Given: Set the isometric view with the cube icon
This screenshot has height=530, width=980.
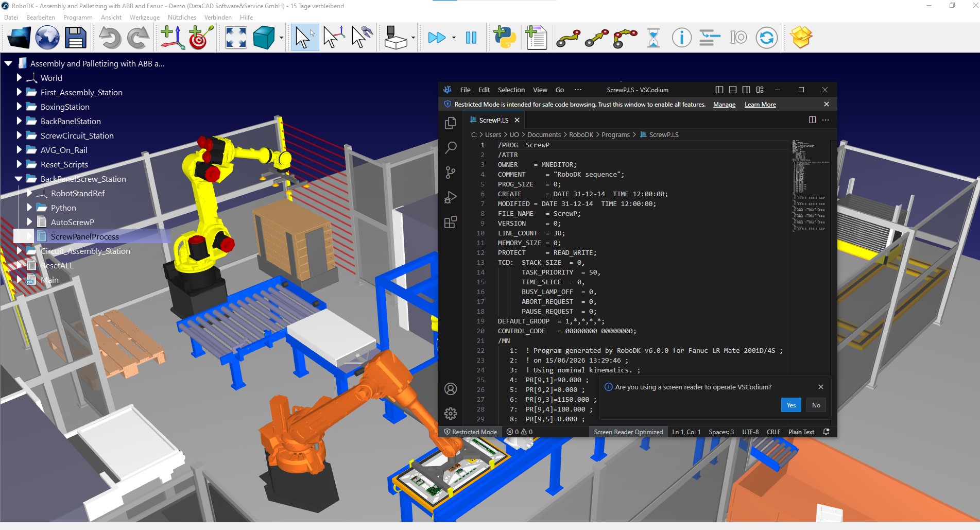Looking at the screenshot, I should pos(264,38).
